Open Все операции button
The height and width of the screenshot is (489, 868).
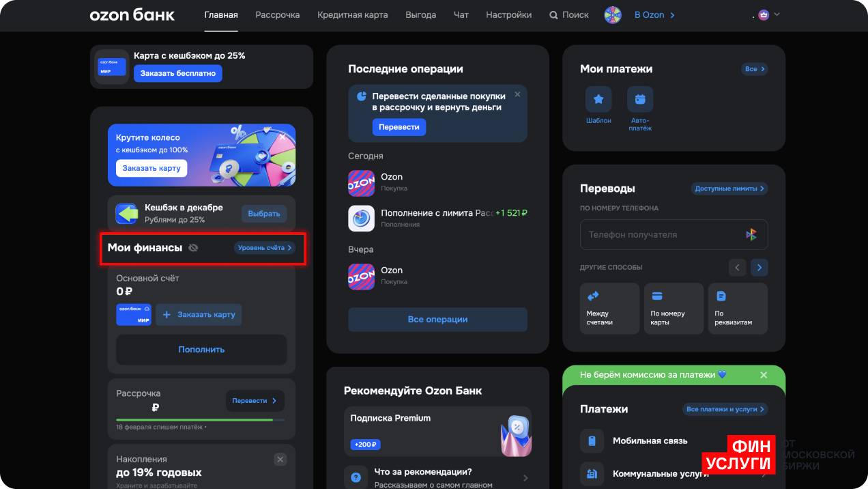tap(437, 320)
